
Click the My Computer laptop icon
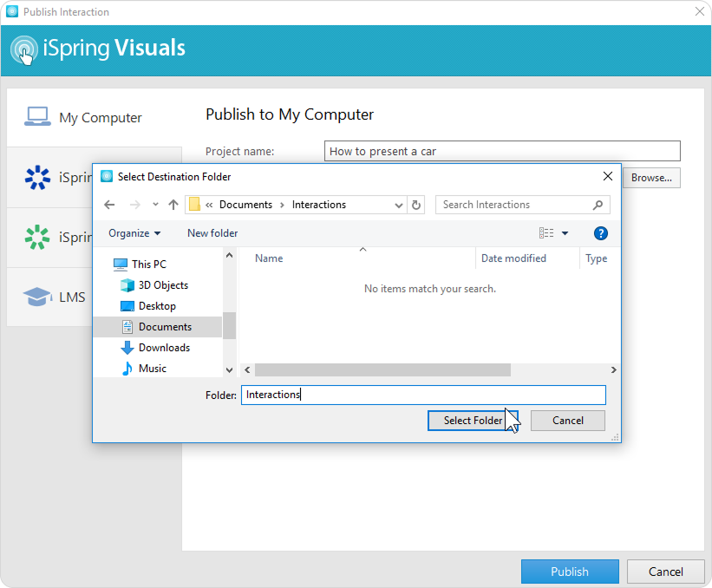pos(37,117)
